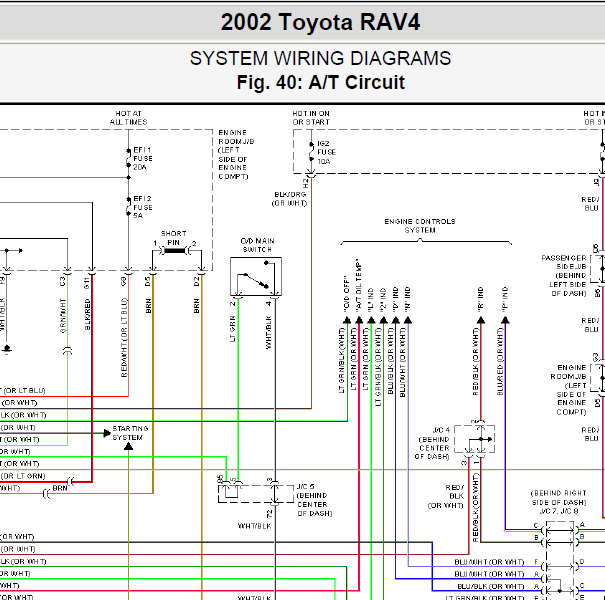The height and width of the screenshot is (600, 605).
Task: Click the 'RED/WHT (OR LT BLU)' wire label
Action: (x=124, y=338)
